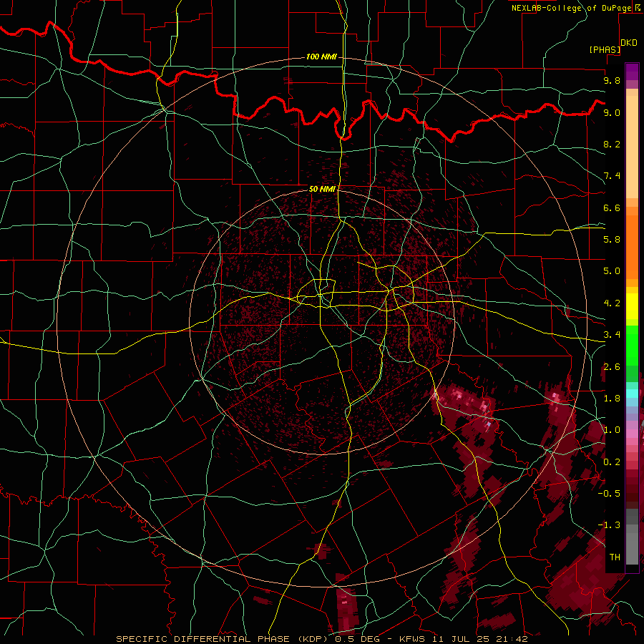Viewport: 644px width, 644px height.
Task: Click the 1.8 scale value
Action: click(612, 399)
